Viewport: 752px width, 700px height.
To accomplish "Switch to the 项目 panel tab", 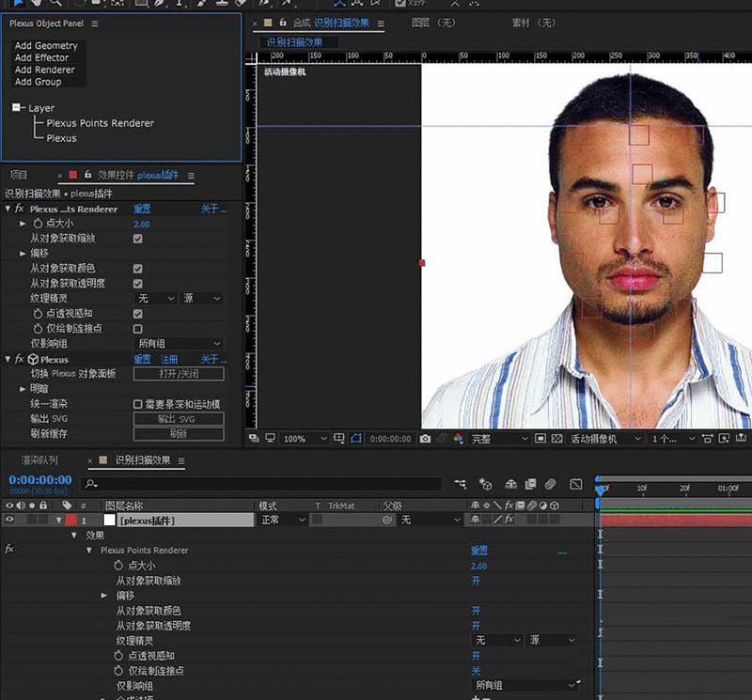I will (x=19, y=175).
